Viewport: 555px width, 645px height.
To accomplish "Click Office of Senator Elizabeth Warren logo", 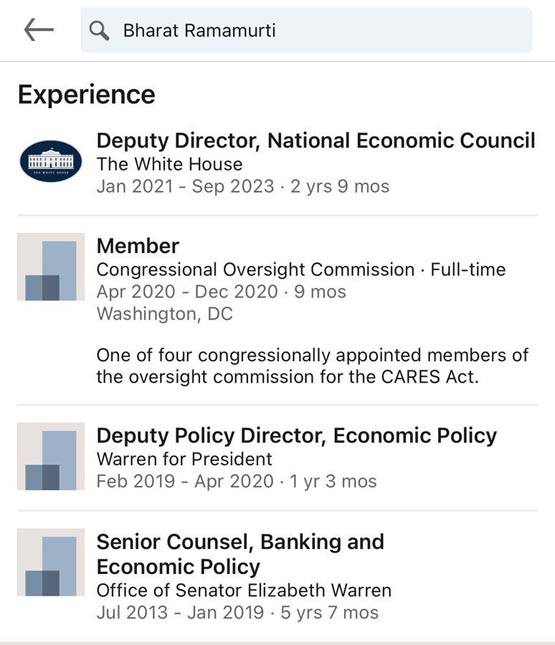I will pyautogui.click(x=51, y=562).
